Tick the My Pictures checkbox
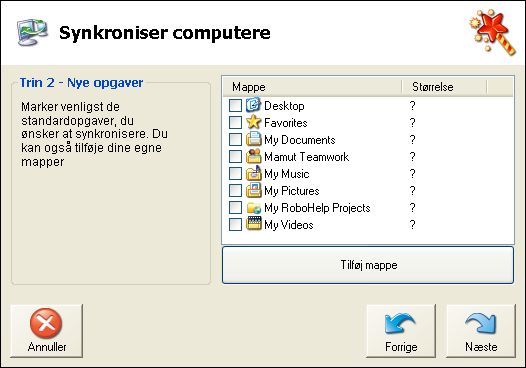Viewport: 526px width, 368px height. (235, 190)
